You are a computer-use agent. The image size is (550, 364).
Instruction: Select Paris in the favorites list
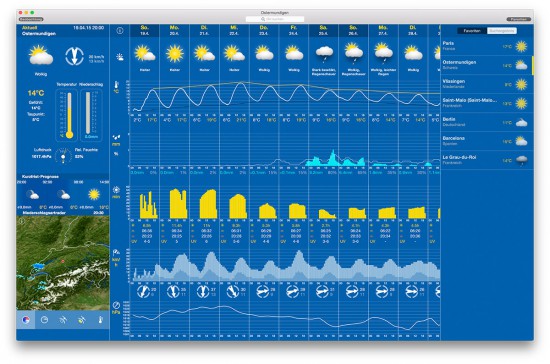[487, 46]
